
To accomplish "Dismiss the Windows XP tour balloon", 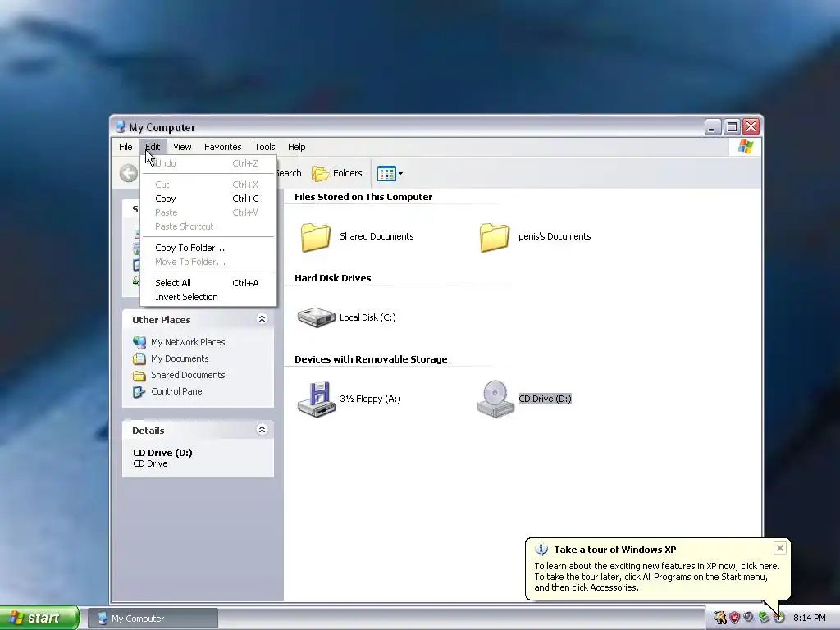I will click(780, 547).
